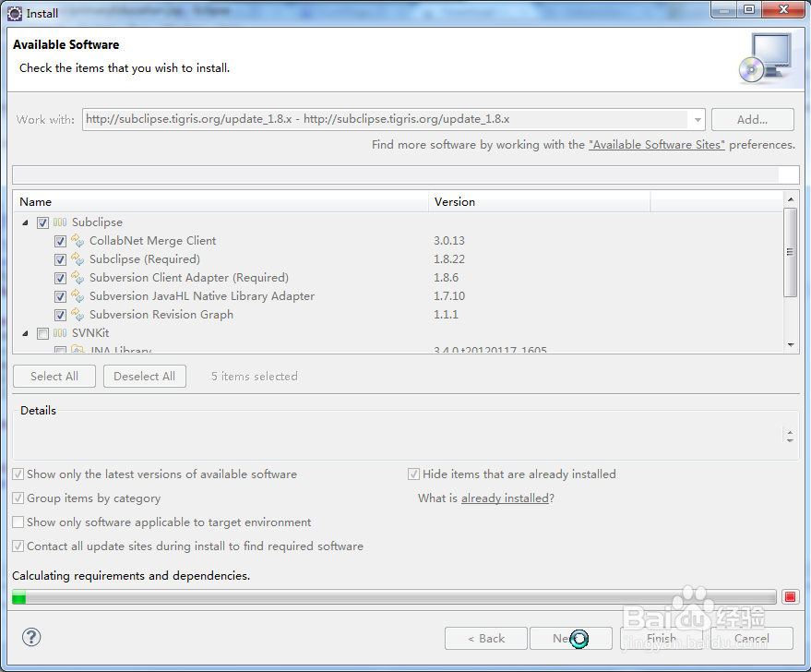Viewport: 811px width, 672px height.
Task: Click the software list vertical scrollbar thumb
Action: pyautogui.click(x=790, y=252)
